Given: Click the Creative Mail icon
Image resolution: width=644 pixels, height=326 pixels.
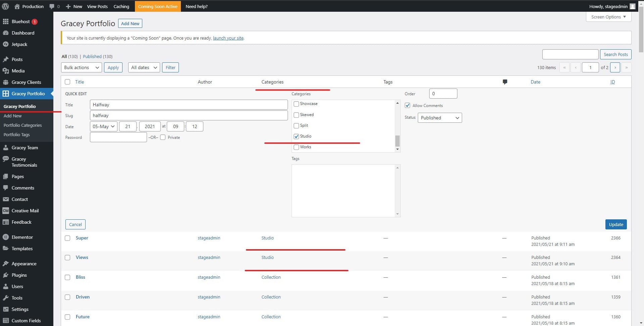Looking at the screenshot, I should 6,211.
